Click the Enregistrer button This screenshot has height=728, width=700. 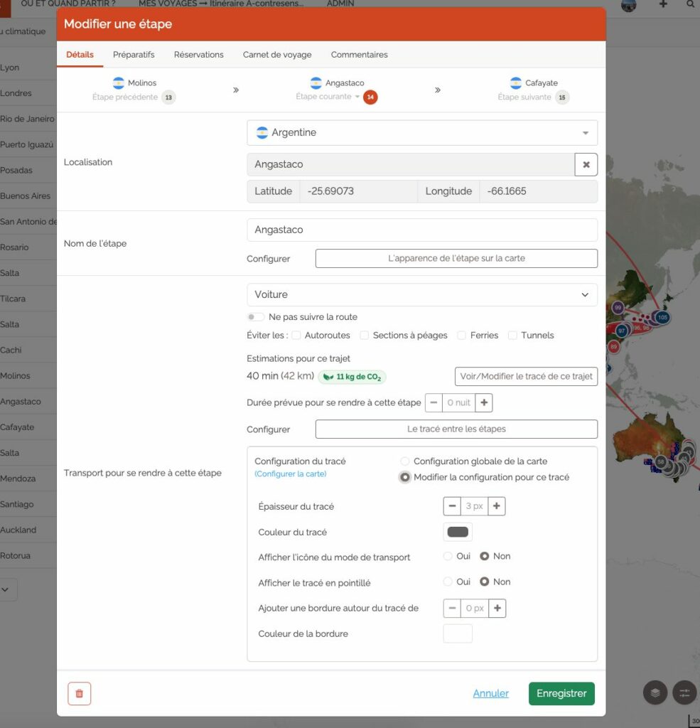click(561, 693)
